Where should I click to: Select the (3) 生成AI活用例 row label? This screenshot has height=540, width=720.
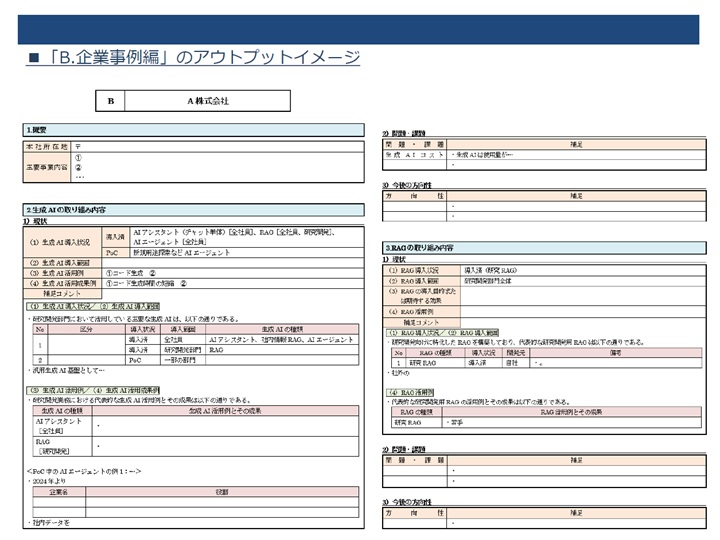[x=62, y=273]
